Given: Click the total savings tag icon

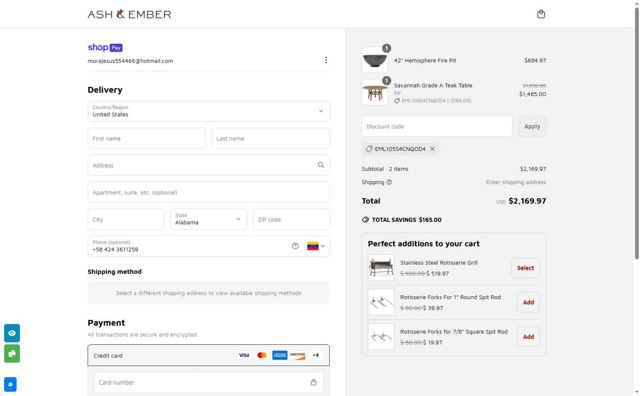Looking at the screenshot, I should pos(365,220).
